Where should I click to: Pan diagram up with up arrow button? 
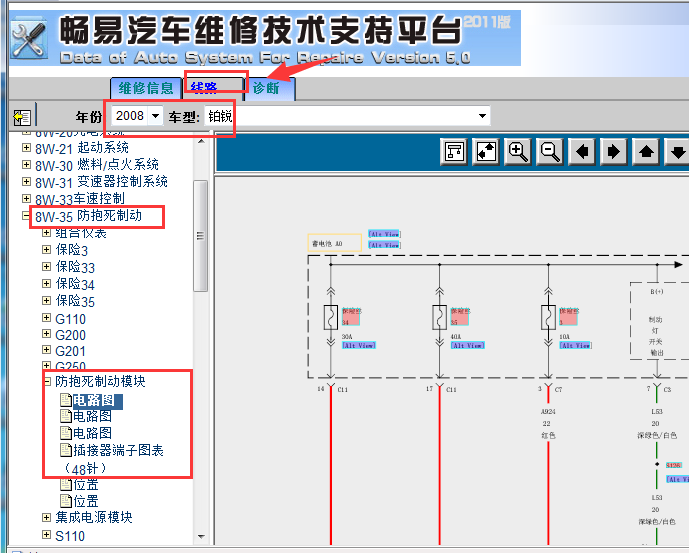(x=646, y=152)
